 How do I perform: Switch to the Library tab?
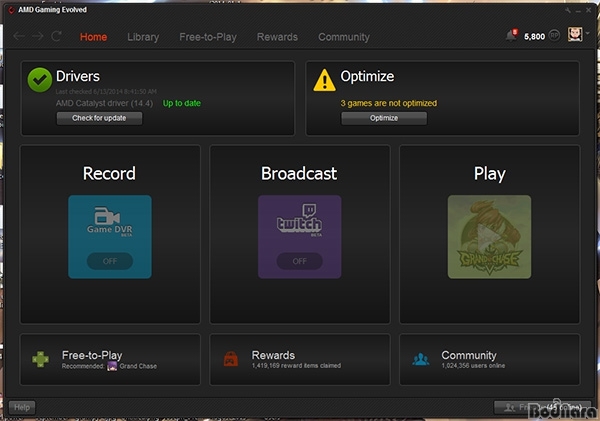[143, 37]
